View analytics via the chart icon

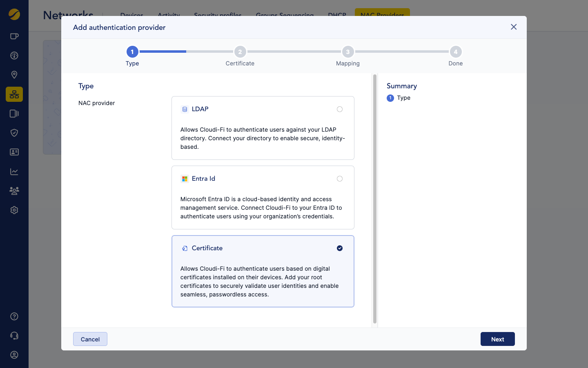pyautogui.click(x=14, y=171)
